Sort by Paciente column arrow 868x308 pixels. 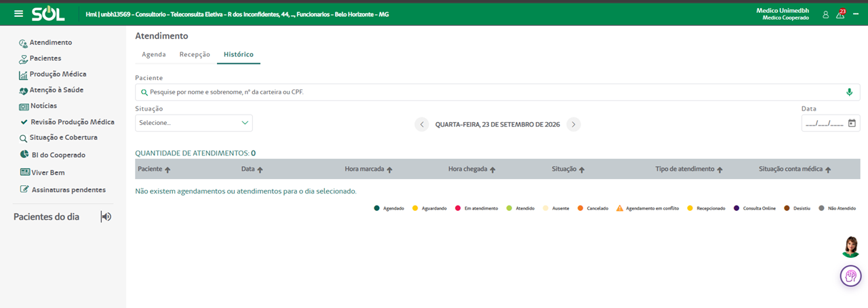[167, 170]
